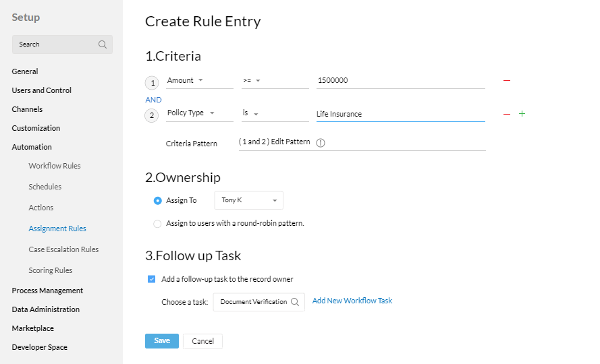Go to Workflow Rules
Image resolution: width=600 pixels, height=364 pixels.
(55, 166)
